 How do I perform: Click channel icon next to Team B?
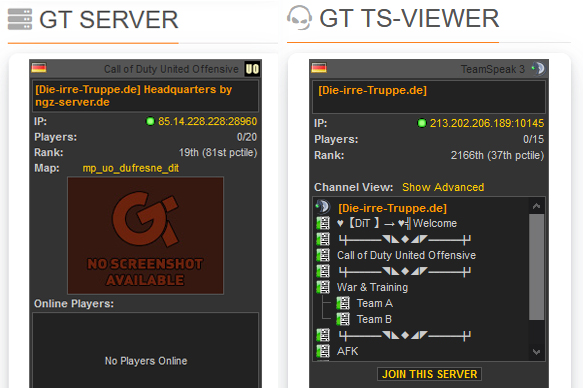pyautogui.click(x=343, y=319)
